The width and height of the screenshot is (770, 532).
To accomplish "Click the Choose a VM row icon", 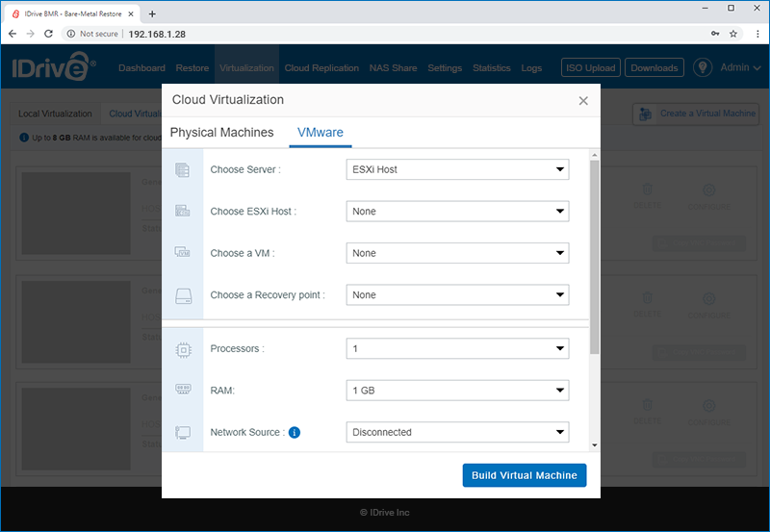I will click(x=183, y=253).
